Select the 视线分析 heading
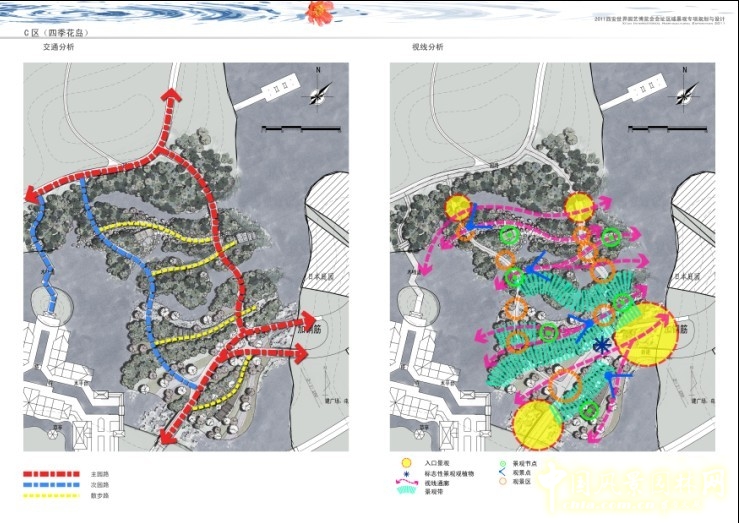The image size is (739, 523). pyautogui.click(x=426, y=47)
